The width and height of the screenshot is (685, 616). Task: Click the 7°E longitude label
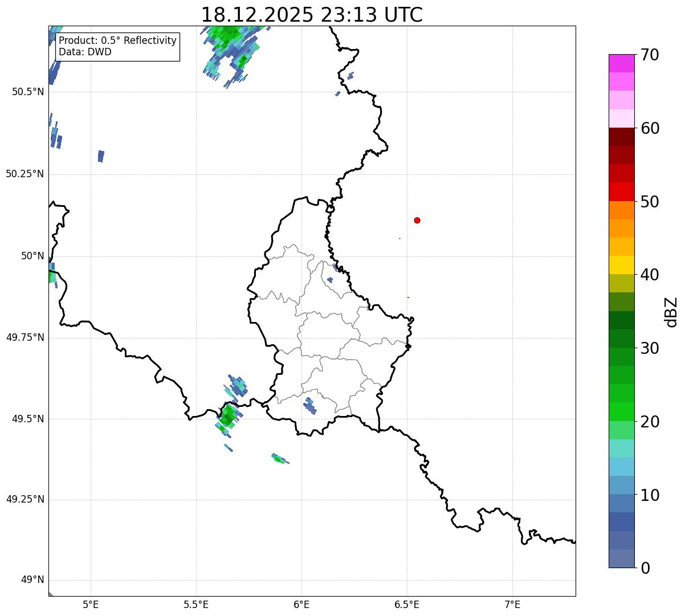512,604
